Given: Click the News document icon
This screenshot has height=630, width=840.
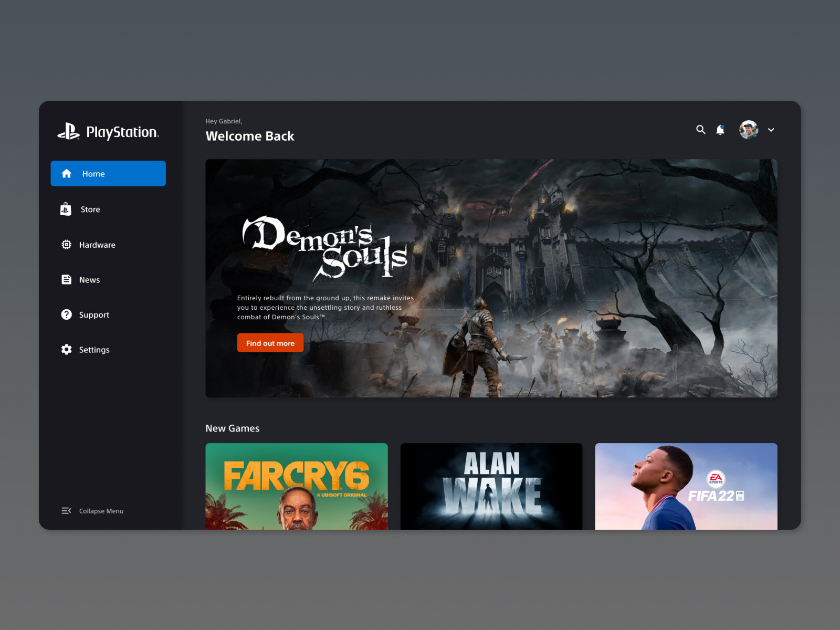Looking at the screenshot, I should [x=66, y=280].
